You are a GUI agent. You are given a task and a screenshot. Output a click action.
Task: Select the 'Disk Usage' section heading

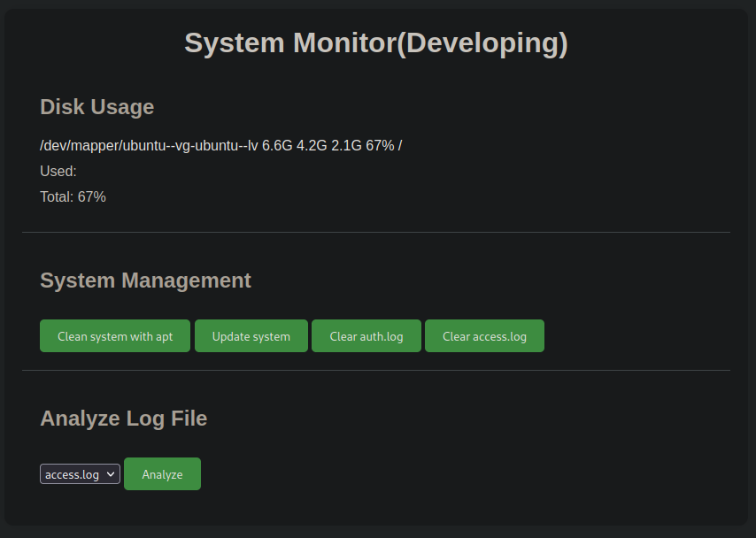point(97,107)
